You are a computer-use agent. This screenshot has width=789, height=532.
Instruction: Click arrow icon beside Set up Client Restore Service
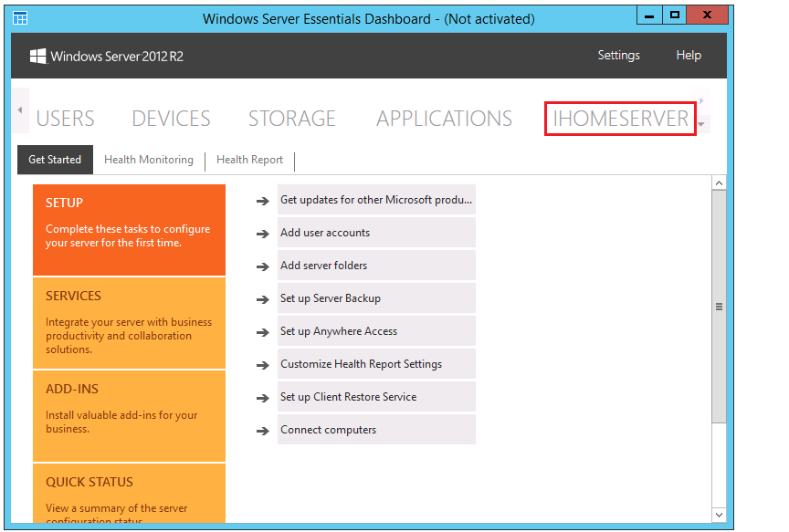pos(263,398)
